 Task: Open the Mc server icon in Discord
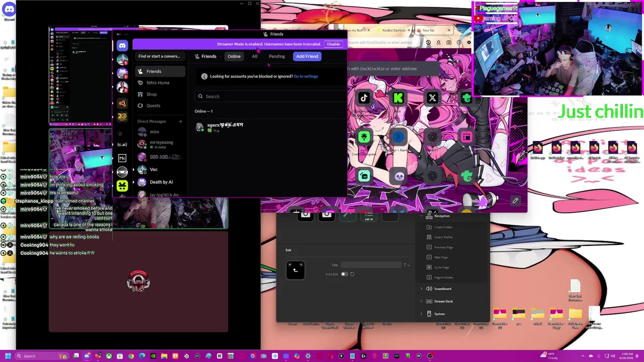click(x=122, y=158)
